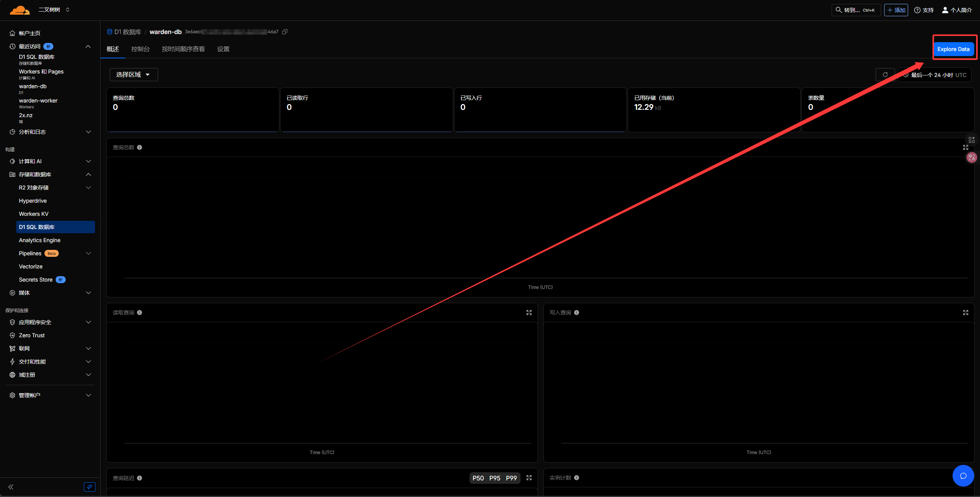This screenshot has width=980, height=497.
Task: Open the 选择区域 dropdown
Action: (133, 75)
